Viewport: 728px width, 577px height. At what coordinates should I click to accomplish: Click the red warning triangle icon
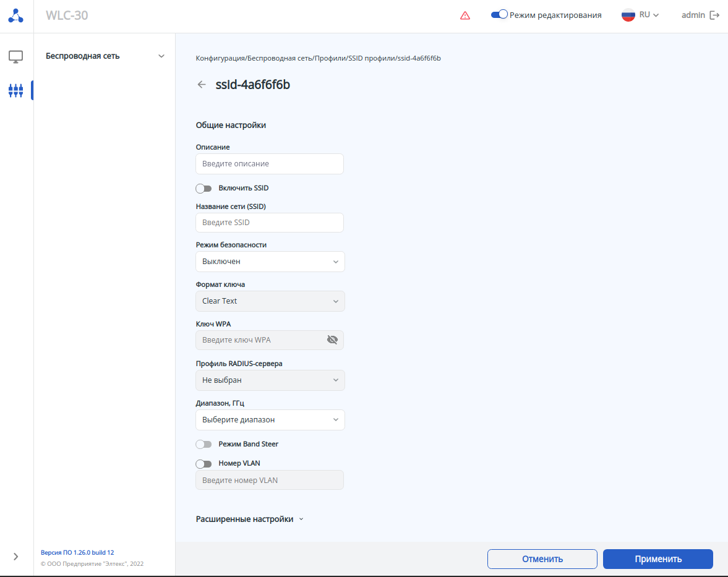tap(465, 15)
